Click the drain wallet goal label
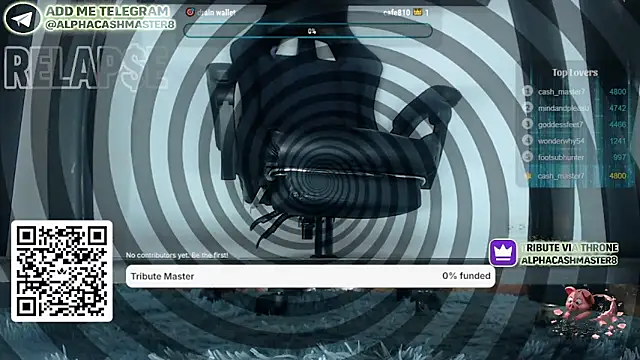This screenshot has height=360, width=640. click(216, 13)
